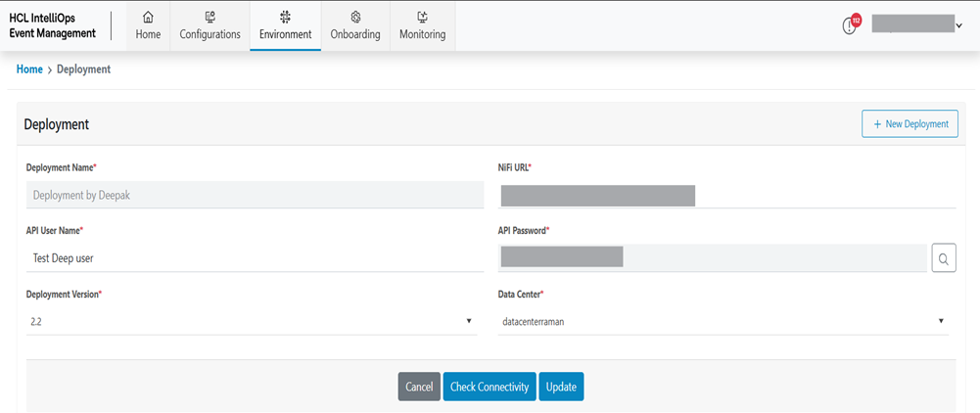This screenshot has height=413, width=980.
Task: Click the Onboarding gear icon
Action: (x=355, y=17)
